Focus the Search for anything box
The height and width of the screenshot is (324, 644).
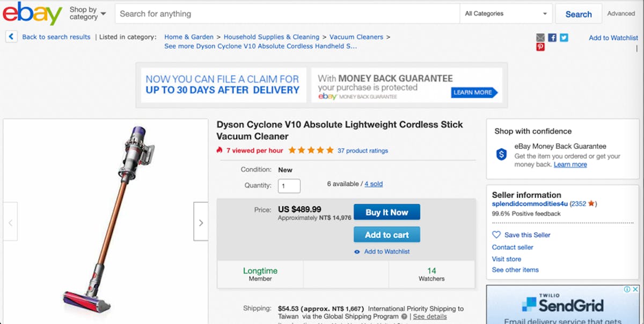[287, 14]
